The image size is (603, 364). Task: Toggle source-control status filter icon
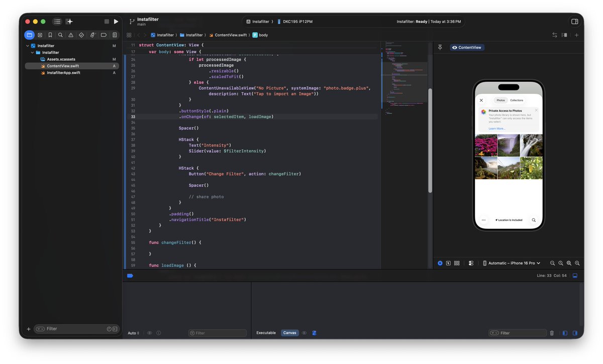[115, 329]
